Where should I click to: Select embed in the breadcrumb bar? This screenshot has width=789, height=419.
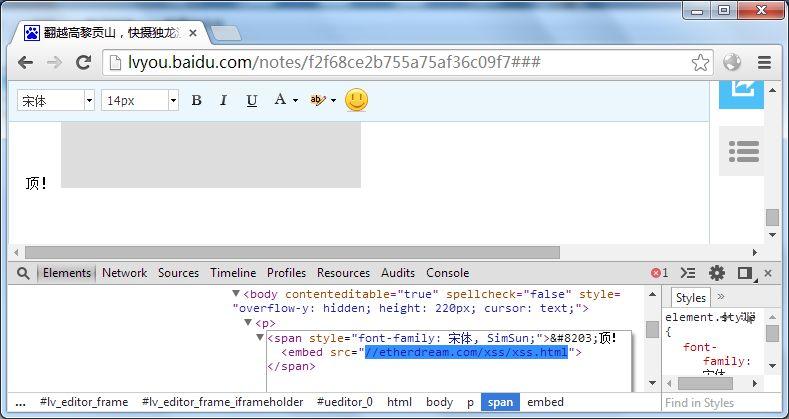[545, 402]
